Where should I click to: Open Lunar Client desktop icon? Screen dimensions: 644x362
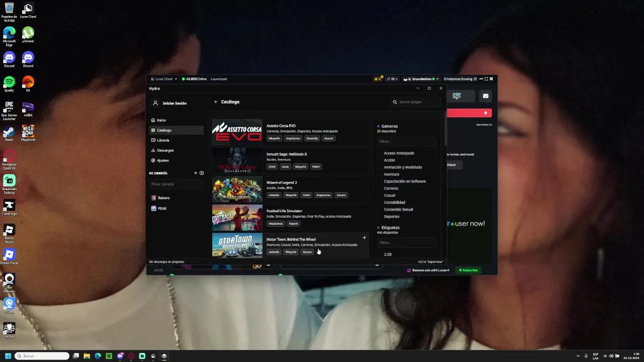click(x=28, y=11)
